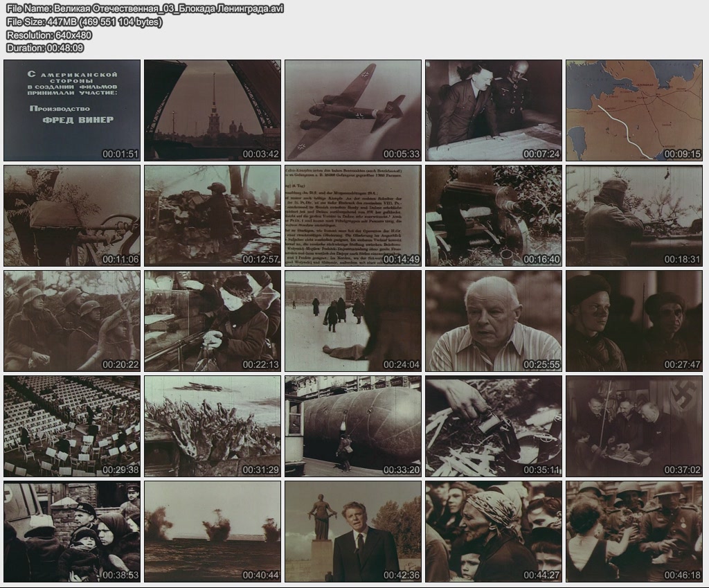Open the presenter by monument thumbnail at 00:42:36
This screenshot has height=588, width=709.
353,532
